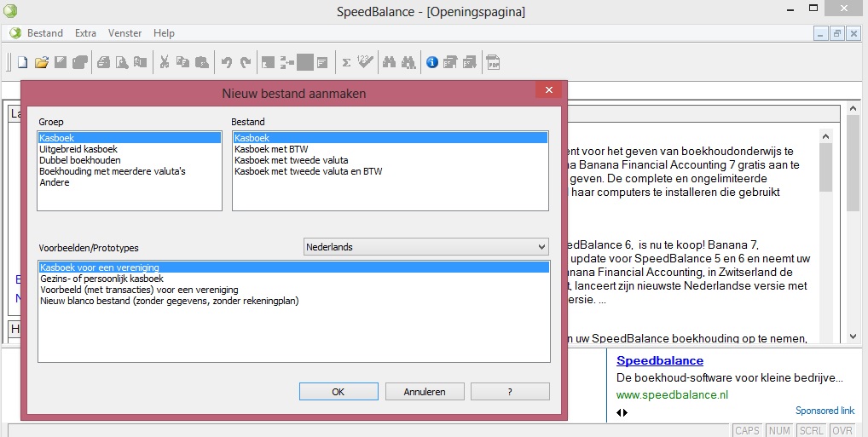This screenshot has width=868, height=437.
Task: Click the Sponsored link text
Action: tap(825, 411)
